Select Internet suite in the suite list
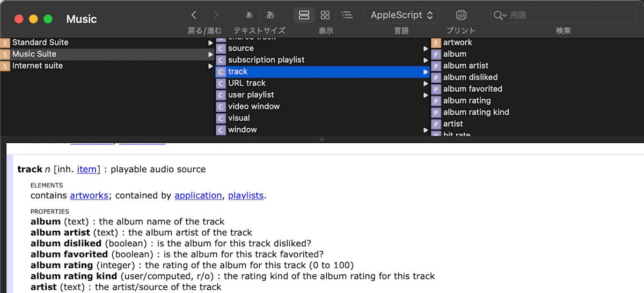The width and height of the screenshot is (644, 293). [107, 66]
